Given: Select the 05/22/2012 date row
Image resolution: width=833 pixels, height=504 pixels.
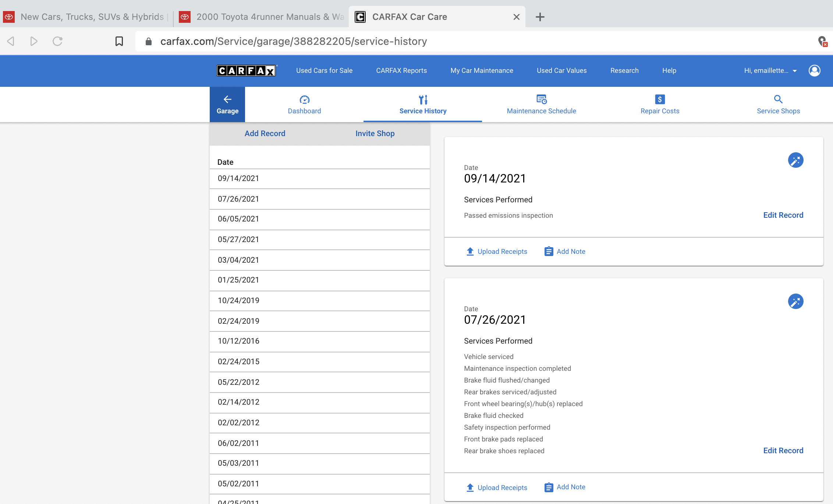Looking at the screenshot, I should pyautogui.click(x=319, y=382).
